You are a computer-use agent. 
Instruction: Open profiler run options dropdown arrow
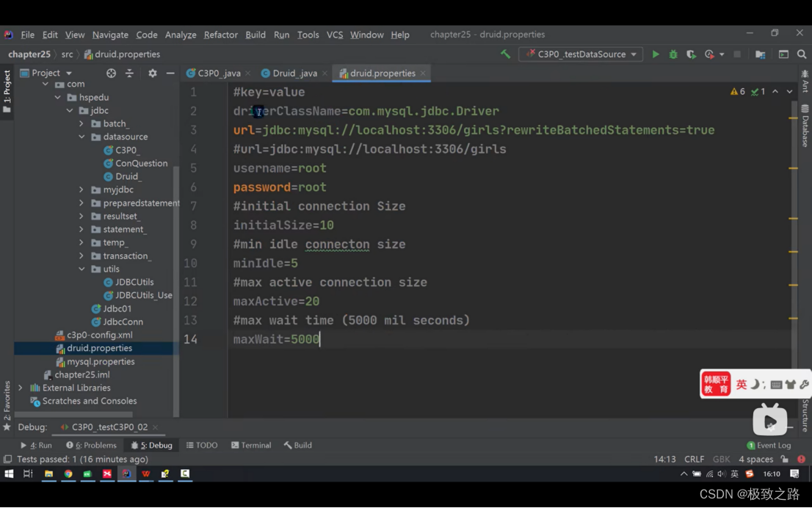(x=722, y=54)
